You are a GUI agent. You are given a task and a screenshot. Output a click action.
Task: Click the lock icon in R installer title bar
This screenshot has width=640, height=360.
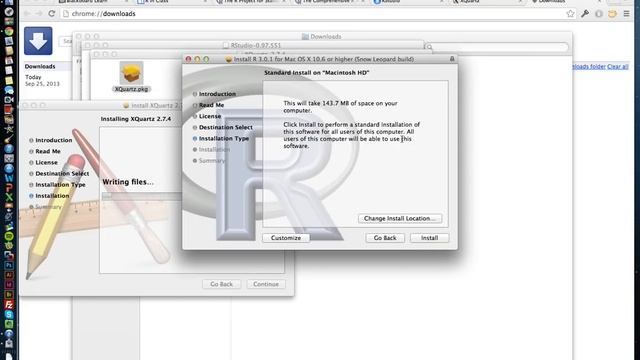pyautogui.click(x=452, y=59)
